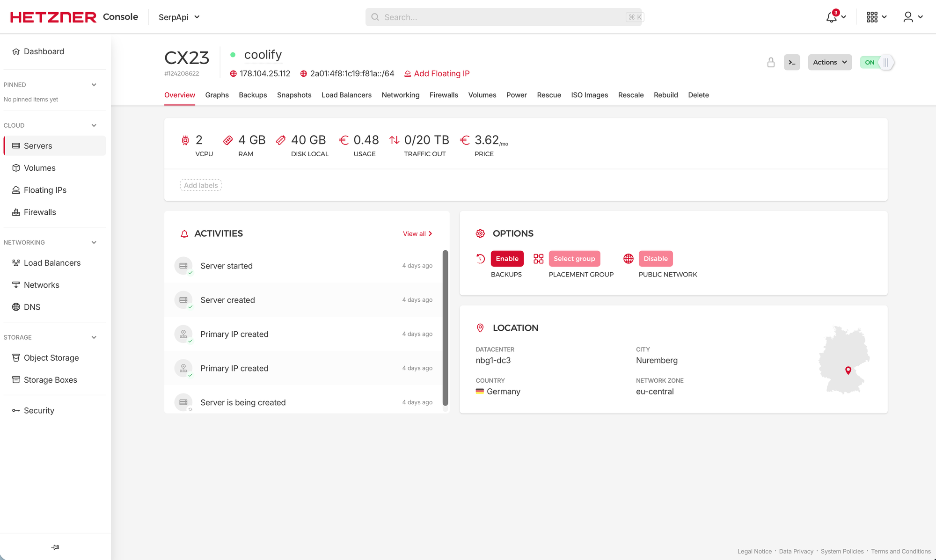This screenshot has height=560, width=936.
Task: Open the SerpApi project switcher
Action: click(179, 17)
